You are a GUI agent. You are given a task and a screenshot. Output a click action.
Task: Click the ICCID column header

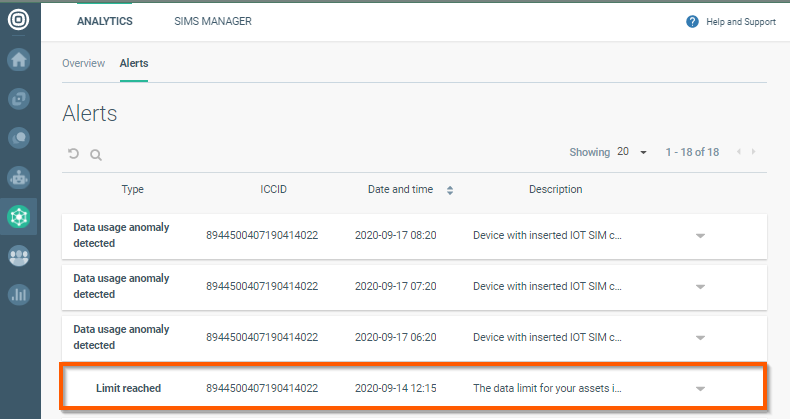pos(273,189)
